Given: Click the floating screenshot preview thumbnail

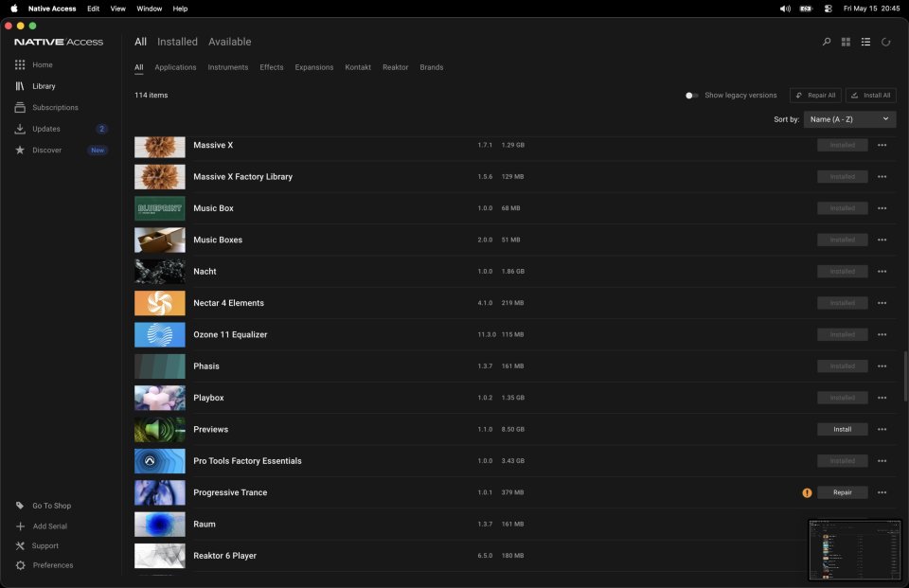Looking at the screenshot, I should coord(854,549).
